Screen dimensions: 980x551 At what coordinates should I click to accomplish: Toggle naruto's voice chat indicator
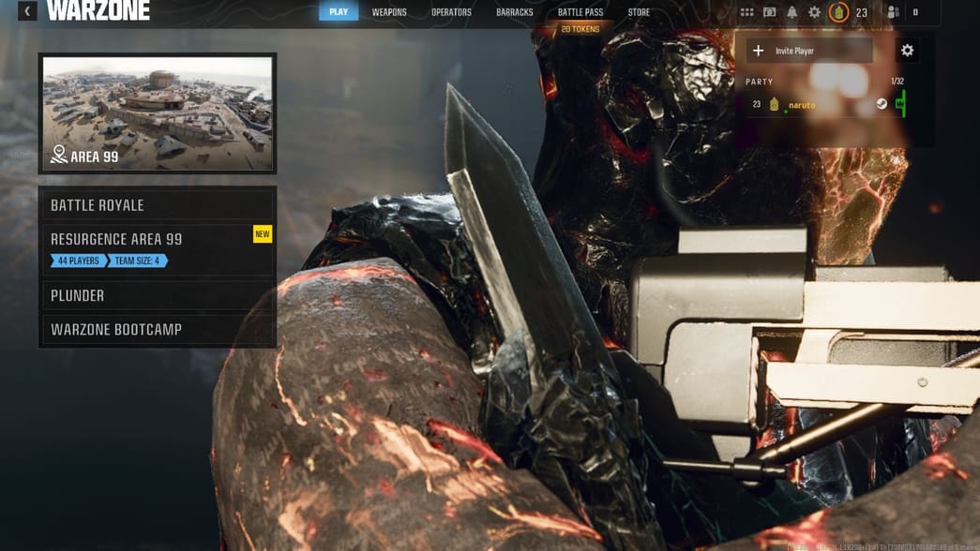(x=901, y=105)
